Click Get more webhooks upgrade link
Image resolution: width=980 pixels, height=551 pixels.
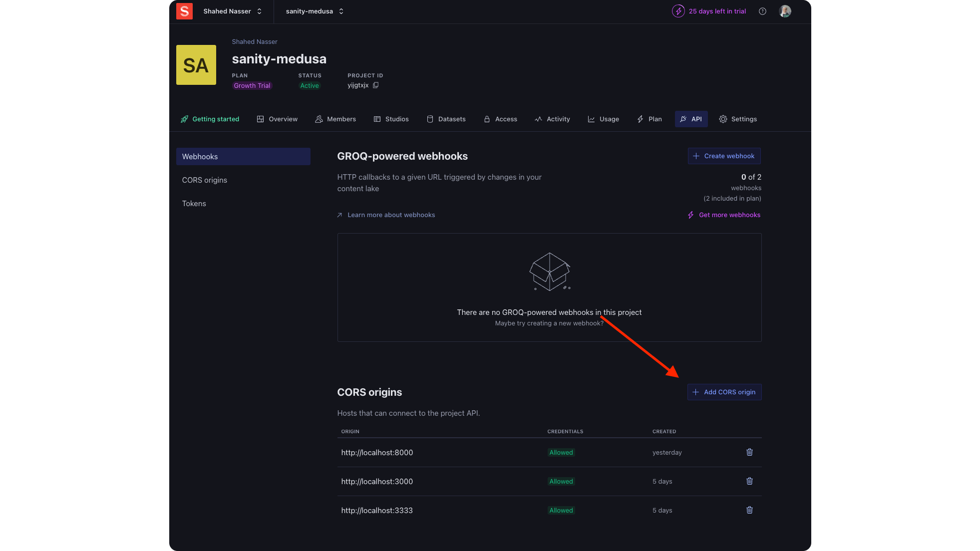(724, 215)
